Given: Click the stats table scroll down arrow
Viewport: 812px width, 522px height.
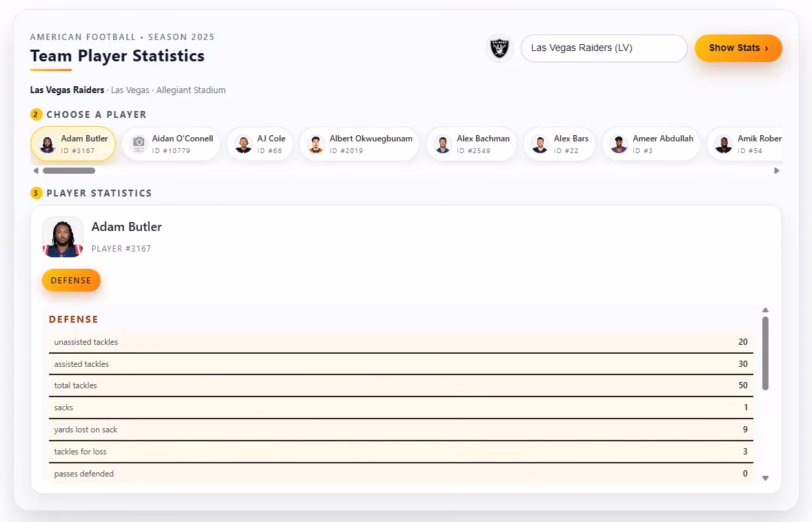Looking at the screenshot, I should 765,478.
